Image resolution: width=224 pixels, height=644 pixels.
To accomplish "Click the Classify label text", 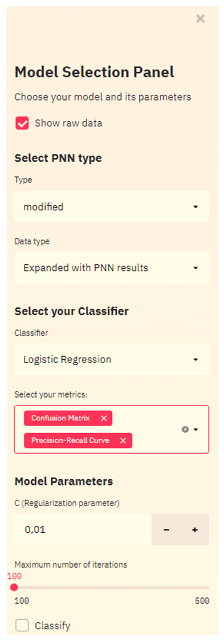I will click(x=52, y=626).
